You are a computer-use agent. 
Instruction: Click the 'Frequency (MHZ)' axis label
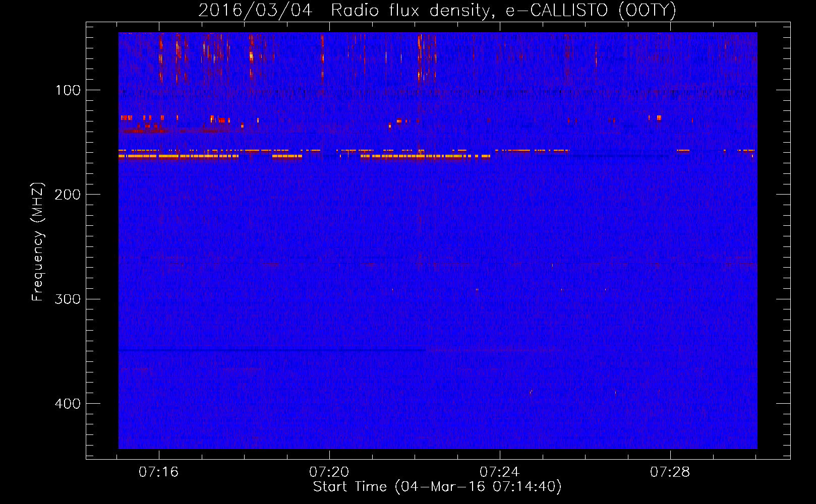38,241
